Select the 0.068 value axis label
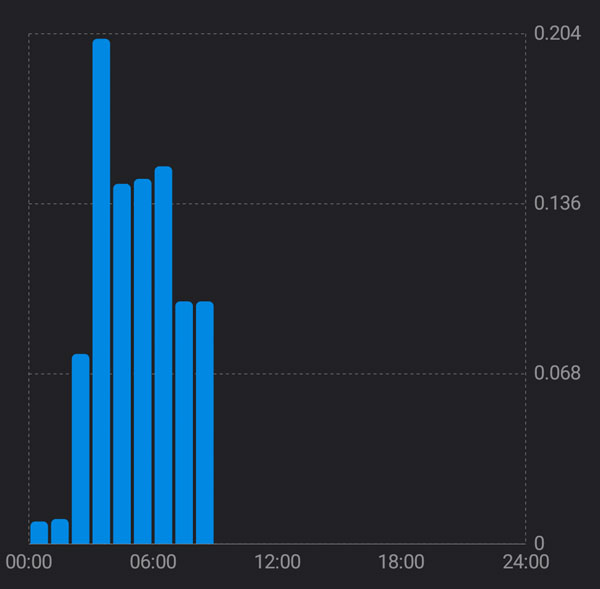This screenshot has height=589, width=600. (557, 374)
